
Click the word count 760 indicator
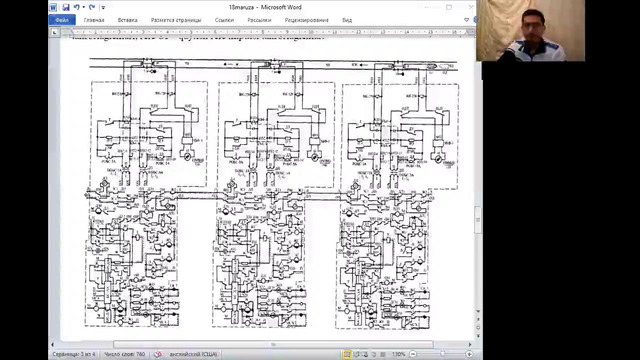124,354
